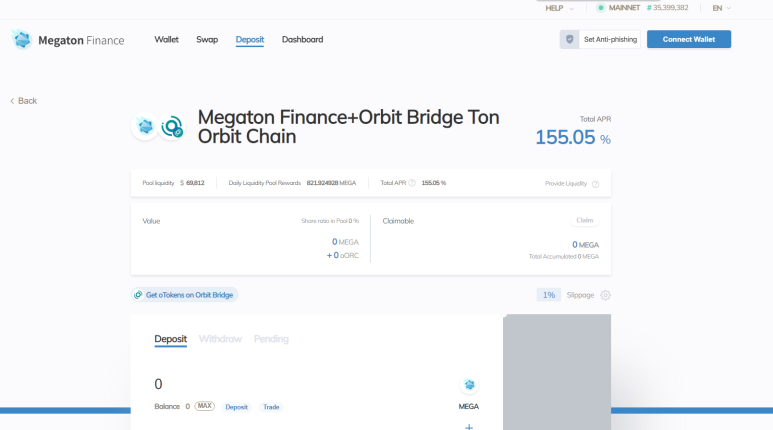Open the Swap page
Screen dimensions: 773x430
(207, 39)
